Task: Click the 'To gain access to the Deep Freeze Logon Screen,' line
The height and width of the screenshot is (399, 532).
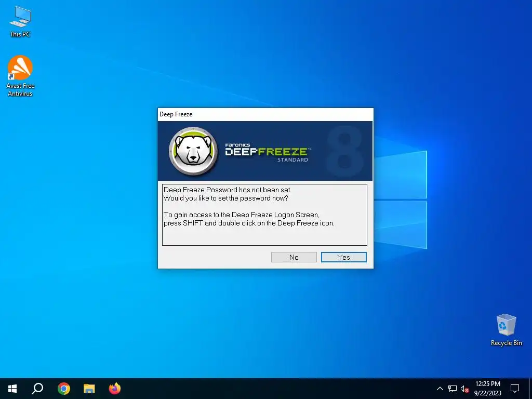Action: pos(241,215)
